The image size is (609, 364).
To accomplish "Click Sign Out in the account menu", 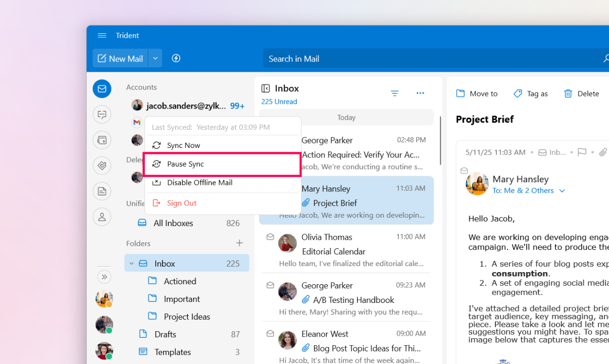I will tap(182, 203).
